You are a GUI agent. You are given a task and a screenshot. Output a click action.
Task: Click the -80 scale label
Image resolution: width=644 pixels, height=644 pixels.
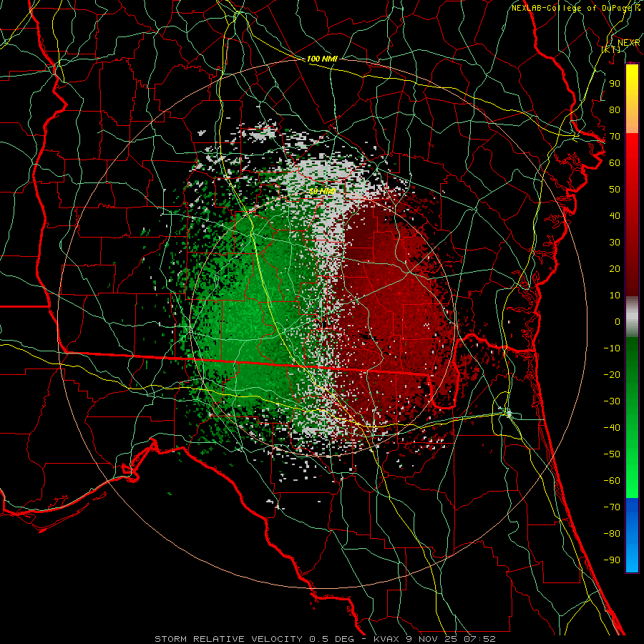pos(612,534)
